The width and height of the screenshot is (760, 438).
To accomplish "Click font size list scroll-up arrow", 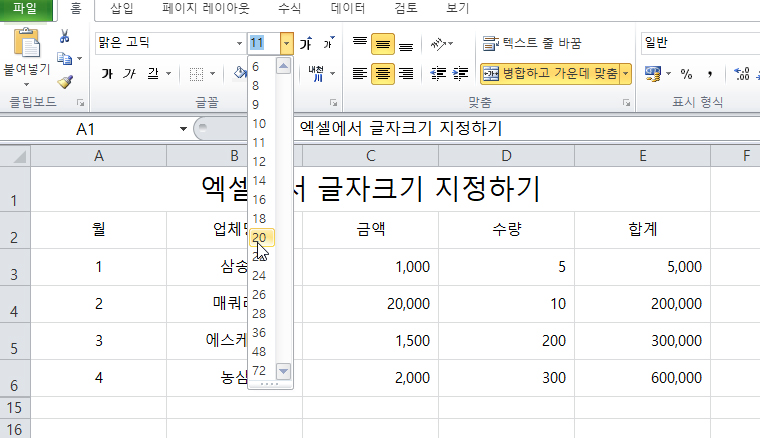I will click(x=284, y=65).
